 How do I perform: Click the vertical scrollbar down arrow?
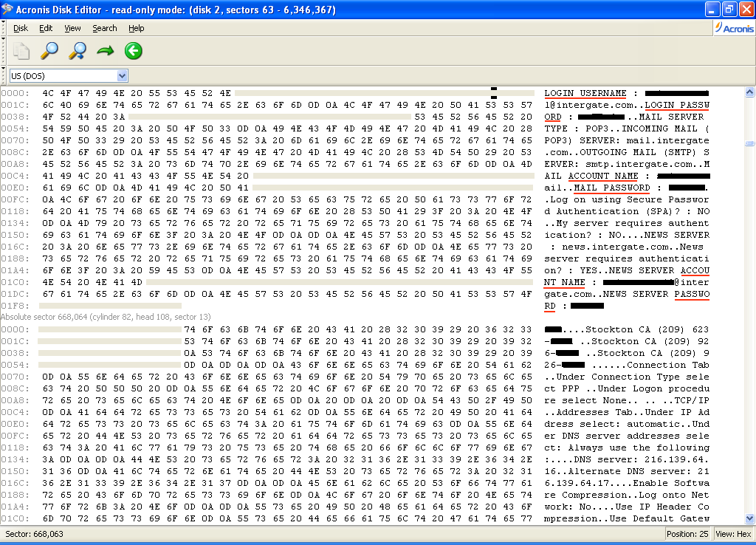(749, 518)
